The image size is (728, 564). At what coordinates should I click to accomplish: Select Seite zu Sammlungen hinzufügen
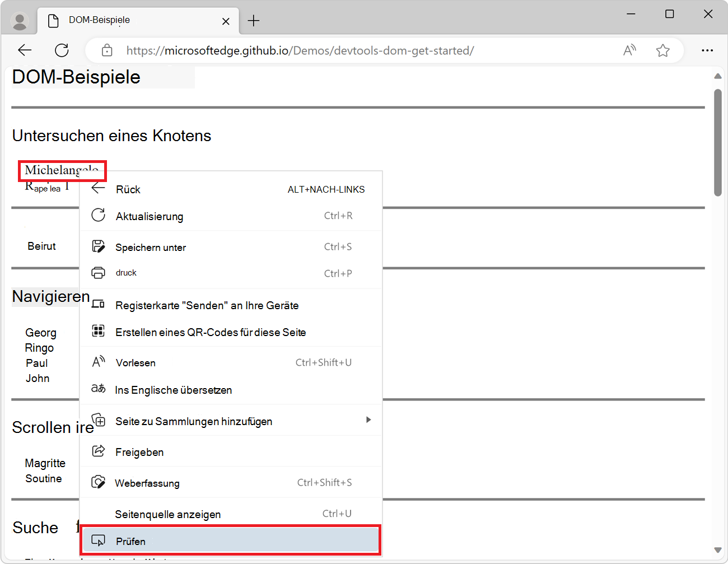tap(231, 421)
